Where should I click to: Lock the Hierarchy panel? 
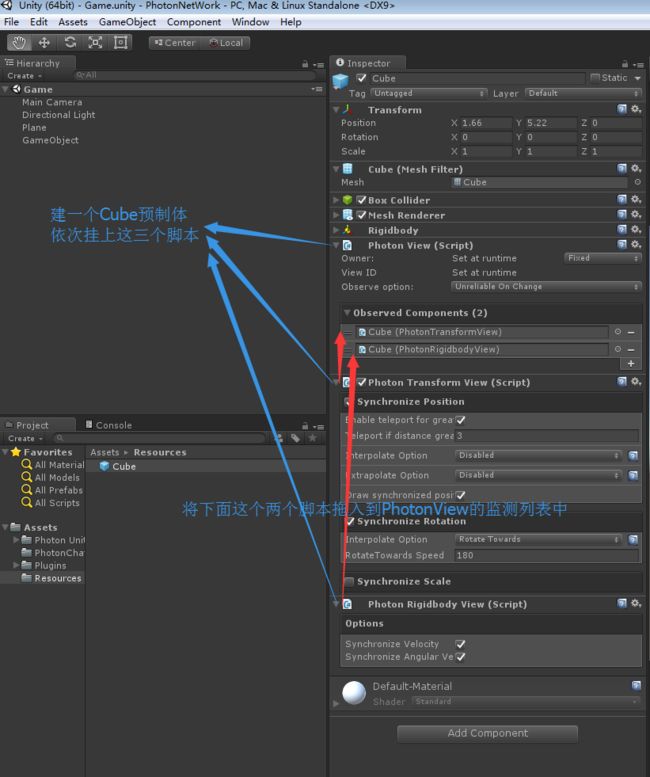(305, 64)
